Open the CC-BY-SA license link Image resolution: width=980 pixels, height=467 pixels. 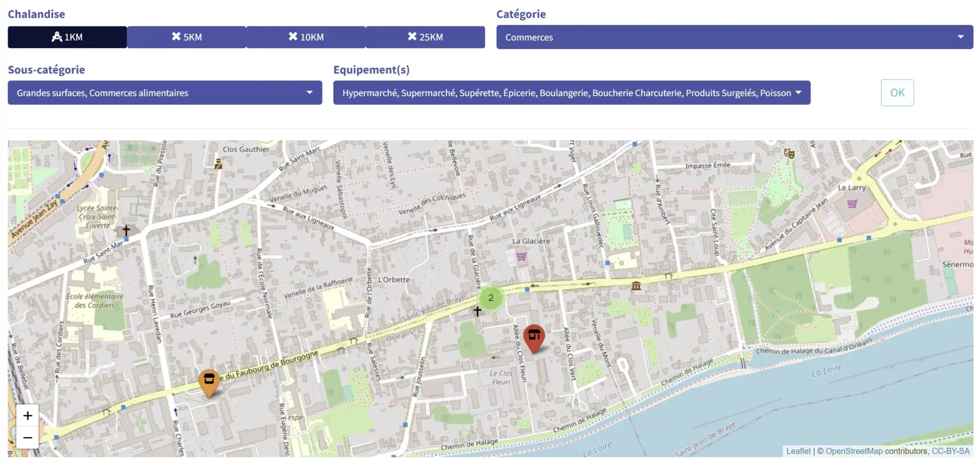[950, 451]
